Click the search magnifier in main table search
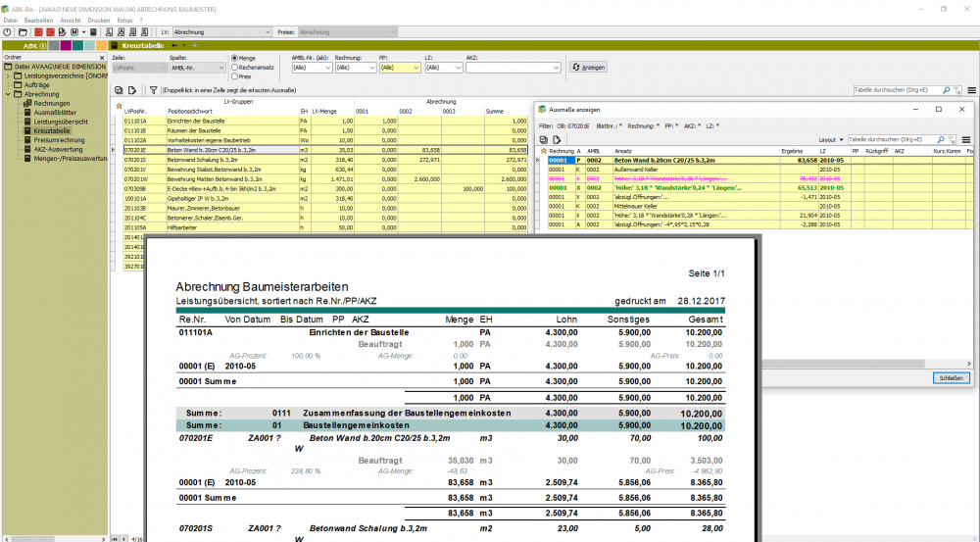This screenshot has width=980, height=542. click(946, 90)
